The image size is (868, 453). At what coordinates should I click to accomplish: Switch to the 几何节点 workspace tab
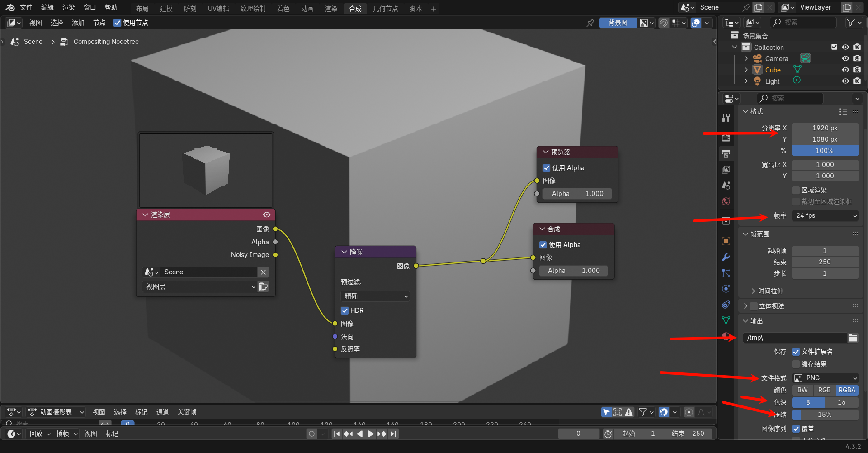[x=385, y=9]
